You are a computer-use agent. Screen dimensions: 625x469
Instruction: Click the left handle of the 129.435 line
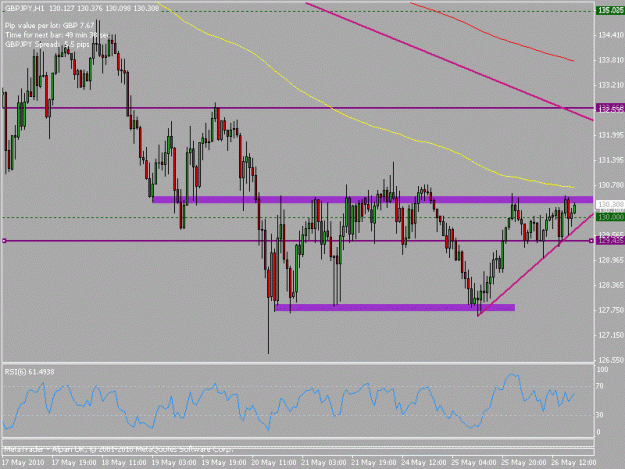pyautogui.click(x=4, y=241)
